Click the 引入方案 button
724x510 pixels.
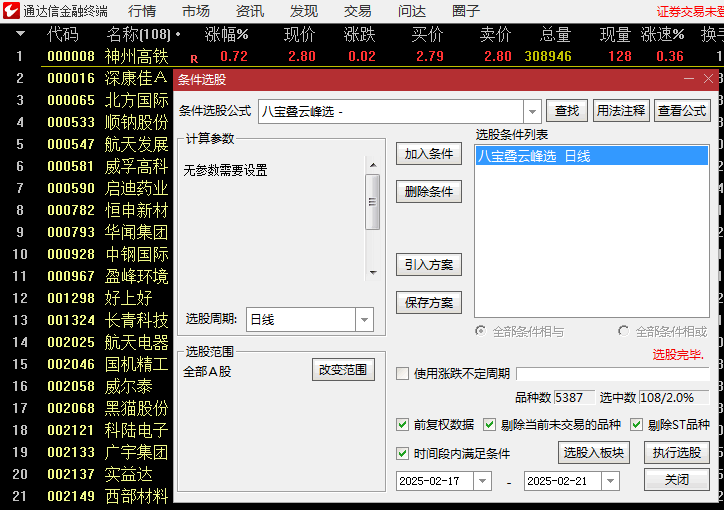coord(429,265)
